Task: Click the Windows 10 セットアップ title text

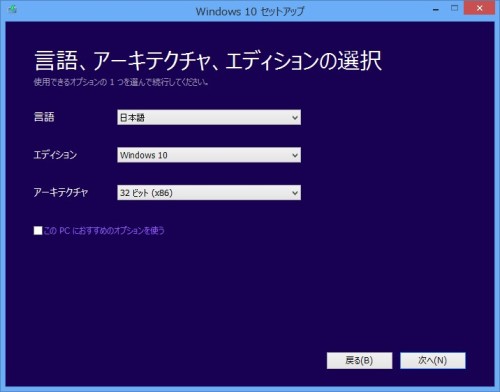Action: coord(250,11)
